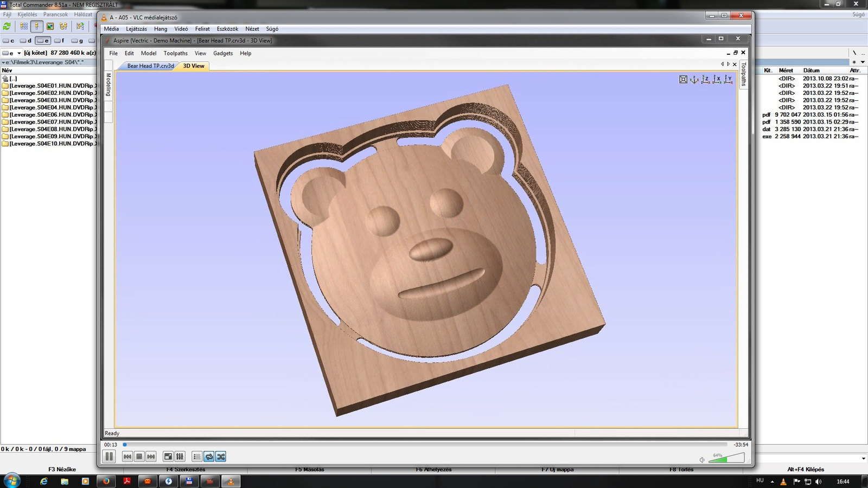Open VLC Hang menu
This screenshot has width=868, height=488.
pos(161,29)
